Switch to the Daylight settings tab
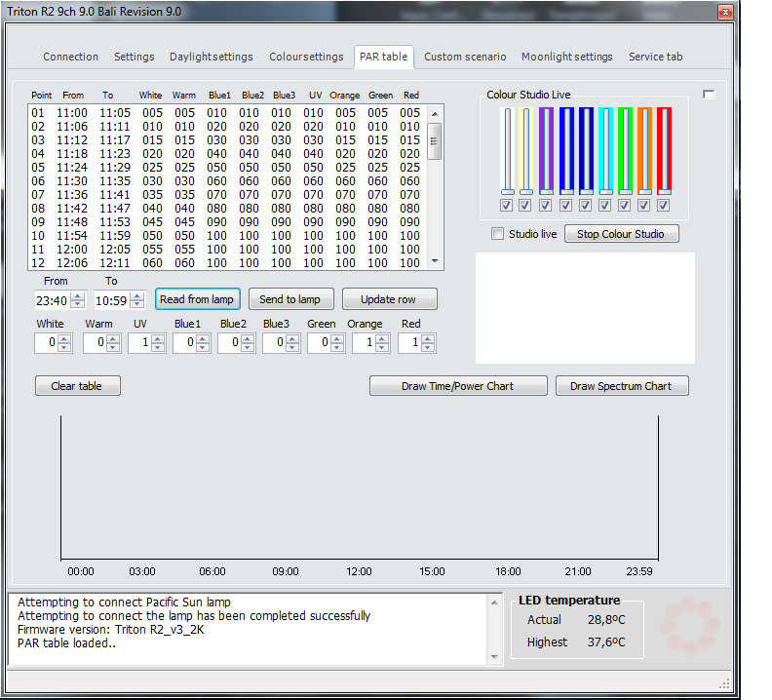 [x=211, y=57]
